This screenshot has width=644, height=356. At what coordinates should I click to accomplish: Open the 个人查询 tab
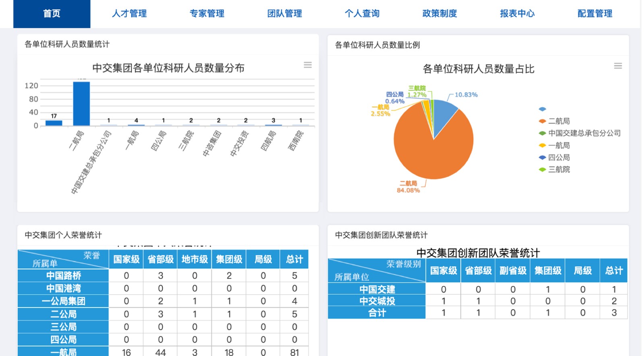362,14
